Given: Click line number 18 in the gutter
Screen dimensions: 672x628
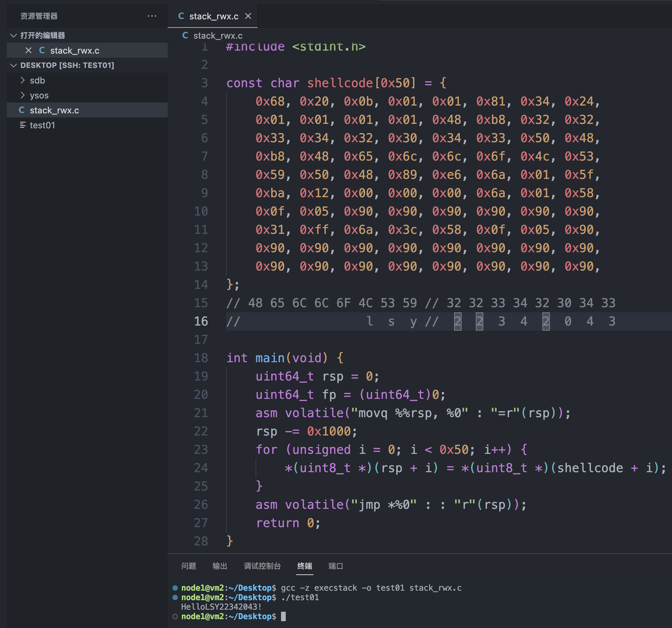Looking at the screenshot, I should click(x=201, y=358).
